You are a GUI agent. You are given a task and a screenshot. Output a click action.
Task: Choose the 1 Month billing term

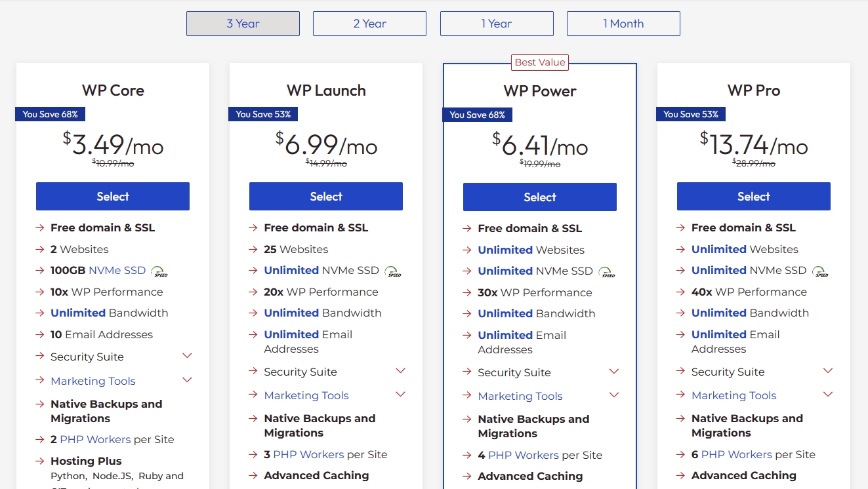pos(623,24)
